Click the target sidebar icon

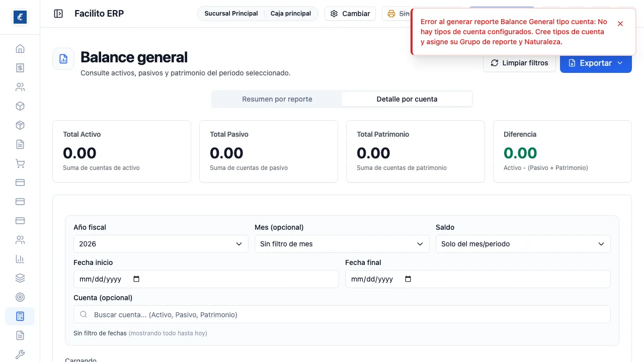(20, 297)
